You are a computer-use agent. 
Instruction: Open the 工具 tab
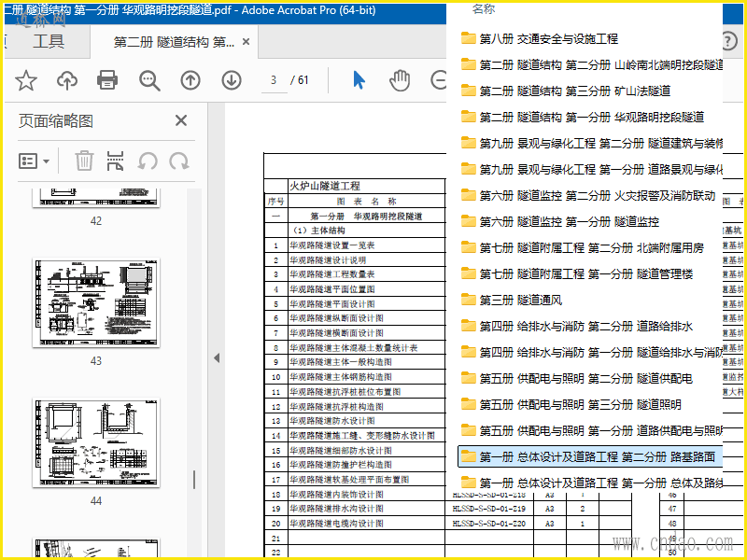click(49, 42)
